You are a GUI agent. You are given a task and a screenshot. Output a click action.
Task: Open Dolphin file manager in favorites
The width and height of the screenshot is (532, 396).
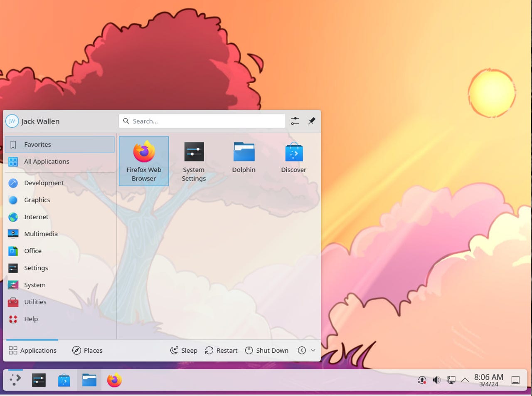point(244,157)
